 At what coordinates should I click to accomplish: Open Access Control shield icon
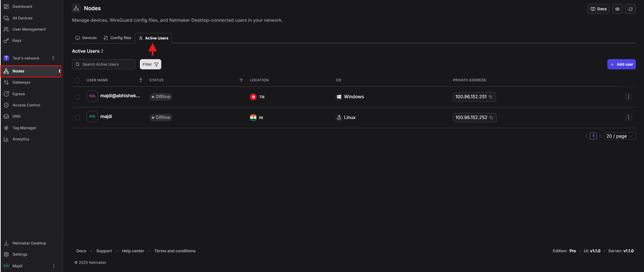[x=6, y=105]
